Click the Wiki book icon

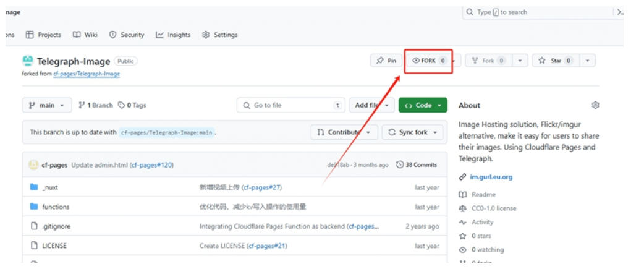click(x=77, y=35)
